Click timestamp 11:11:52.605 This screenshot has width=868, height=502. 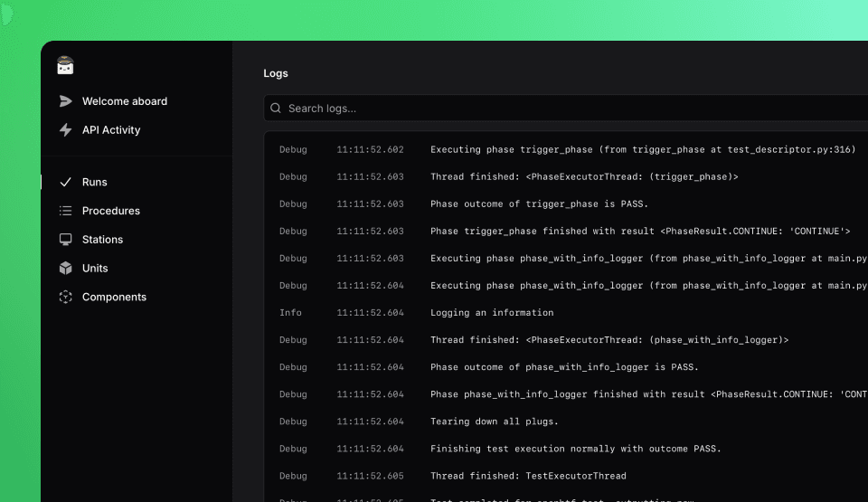pyautogui.click(x=371, y=476)
